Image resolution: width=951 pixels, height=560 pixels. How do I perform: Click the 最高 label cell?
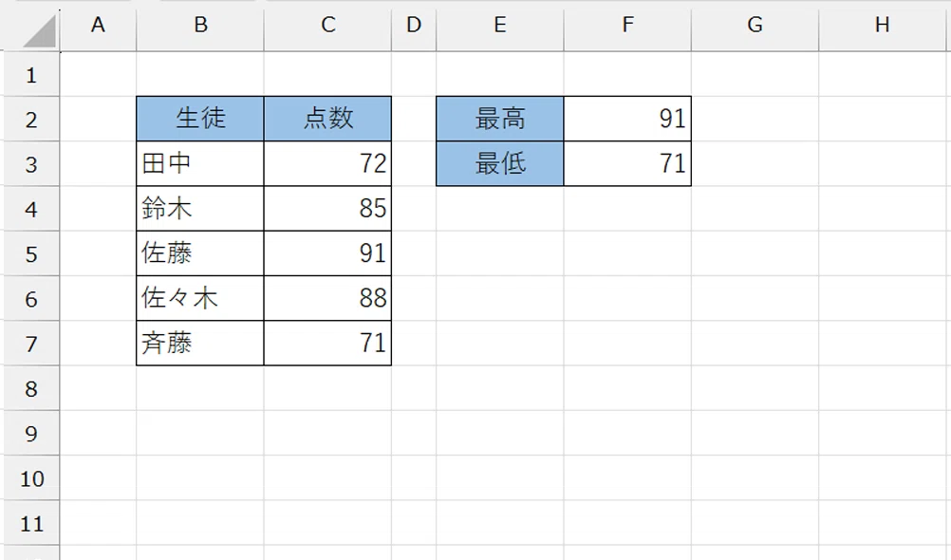[x=500, y=119]
